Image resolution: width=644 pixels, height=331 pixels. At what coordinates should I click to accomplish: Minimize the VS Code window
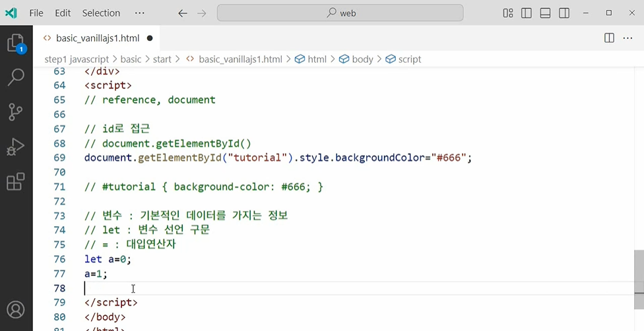(586, 13)
